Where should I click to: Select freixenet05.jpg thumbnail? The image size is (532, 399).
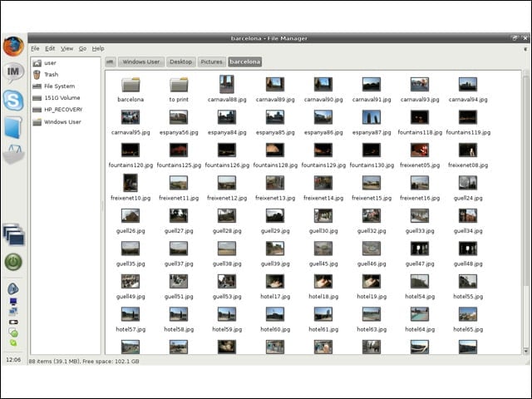point(420,150)
